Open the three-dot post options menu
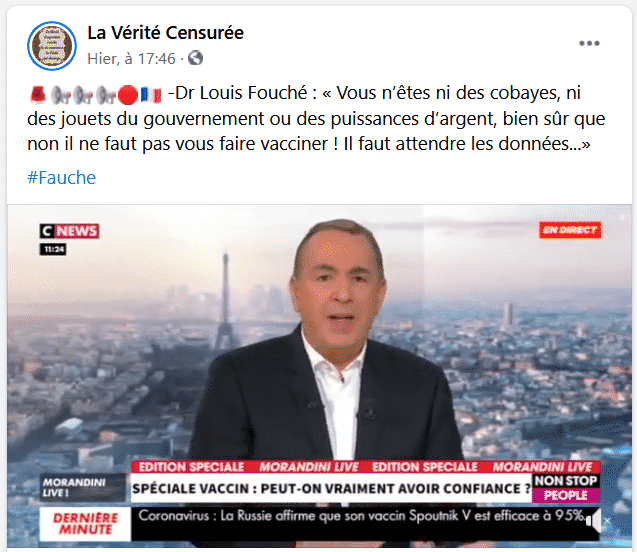 point(589,43)
